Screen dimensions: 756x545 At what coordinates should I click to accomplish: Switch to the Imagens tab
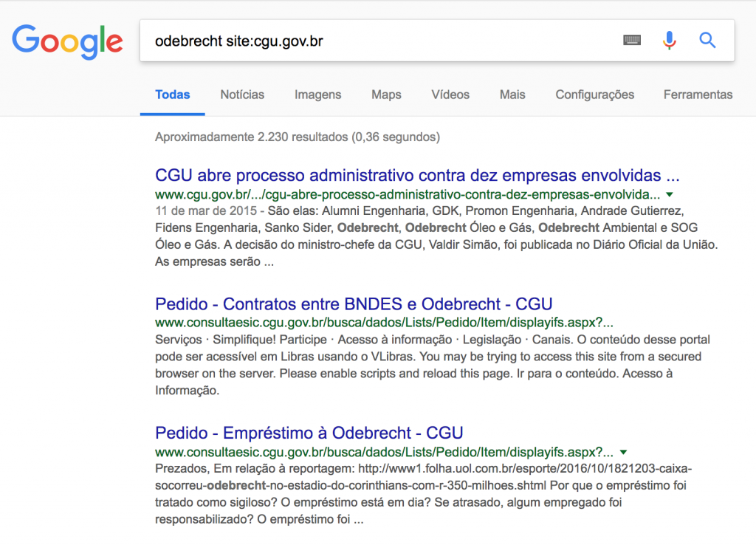(317, 95)
